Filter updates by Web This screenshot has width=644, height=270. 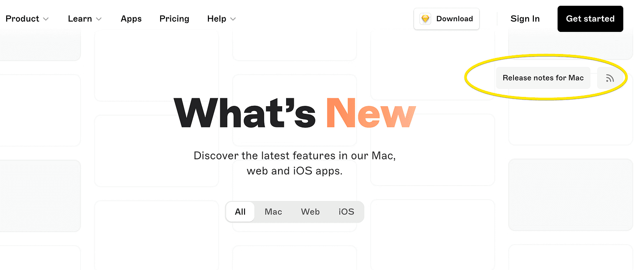point(310,212)
